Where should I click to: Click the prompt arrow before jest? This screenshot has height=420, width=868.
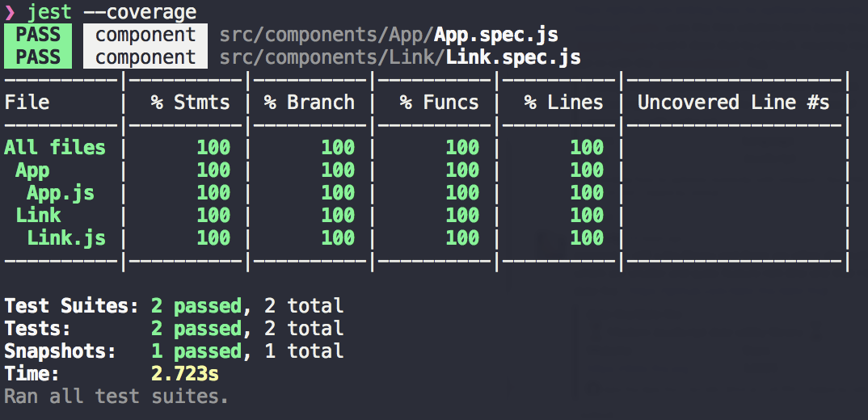[10, 12]
